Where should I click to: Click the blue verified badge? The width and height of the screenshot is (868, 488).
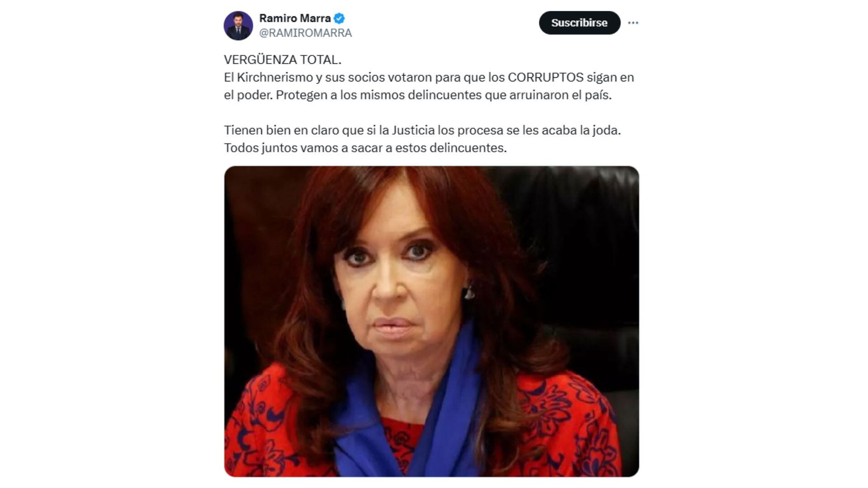(x=340, y=19)
